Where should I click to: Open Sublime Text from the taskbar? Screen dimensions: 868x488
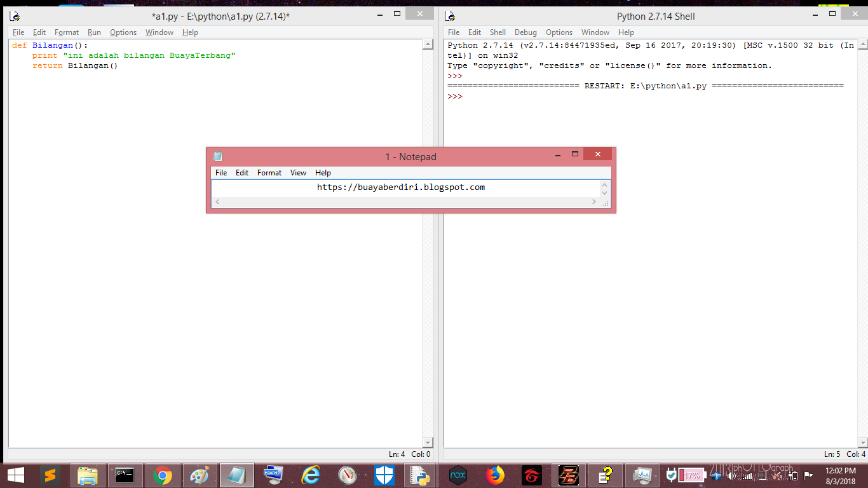click(51, 475)
